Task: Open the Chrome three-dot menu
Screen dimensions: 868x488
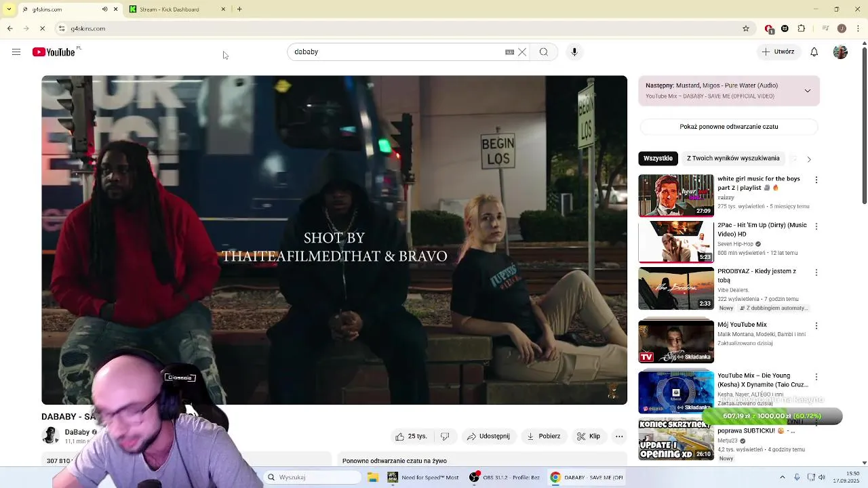Action: 857,28
